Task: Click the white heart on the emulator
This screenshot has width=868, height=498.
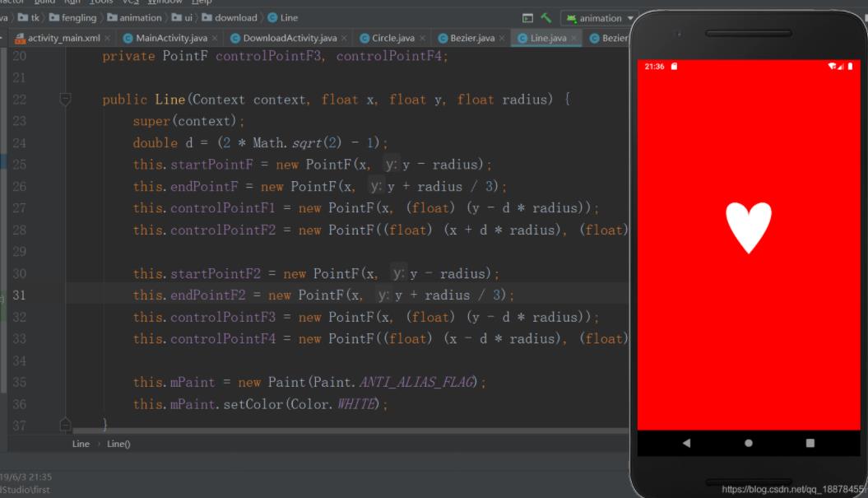Action: coord(748,226)
